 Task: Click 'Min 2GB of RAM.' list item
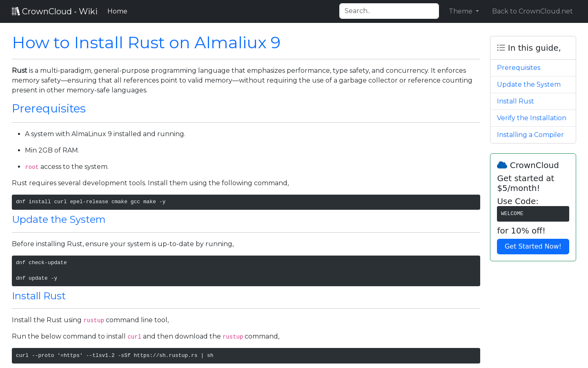pyautogui.click(x=52, y=150)
